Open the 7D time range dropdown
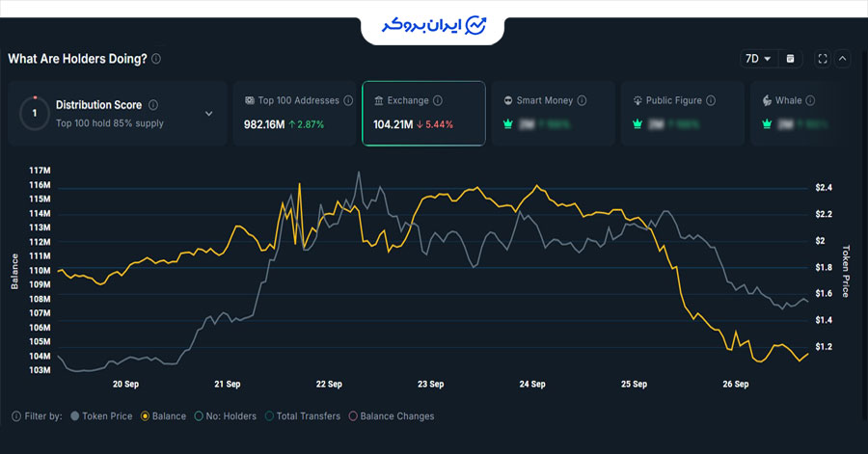 (757, 59)
